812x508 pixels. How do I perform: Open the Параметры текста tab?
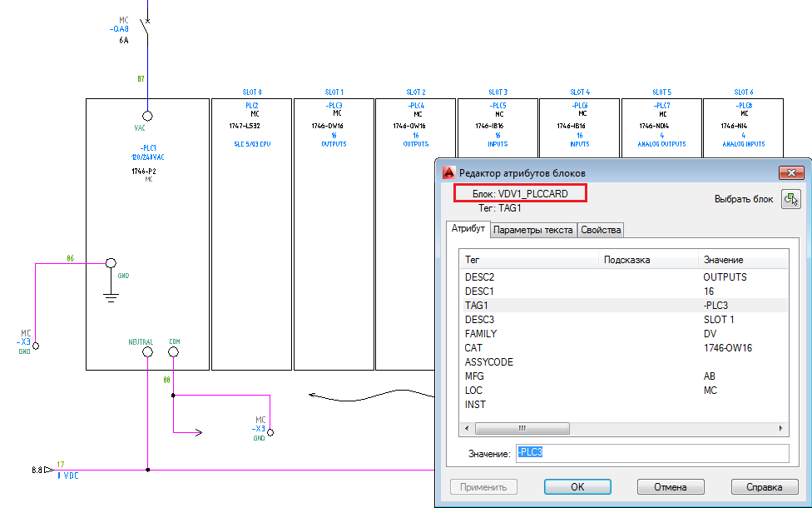pyautogui.click(x=532, y=230)
